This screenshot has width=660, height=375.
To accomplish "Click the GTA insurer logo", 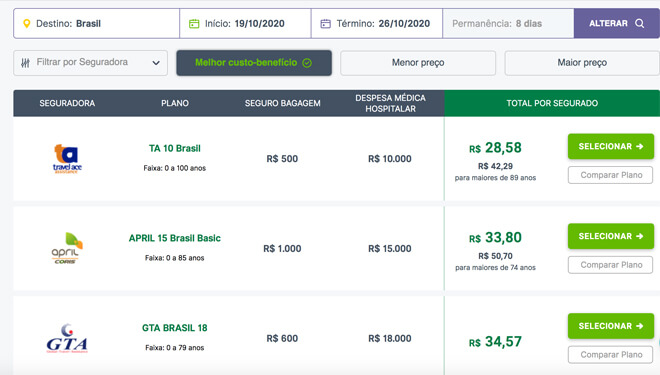I will (x=67, y=338).
